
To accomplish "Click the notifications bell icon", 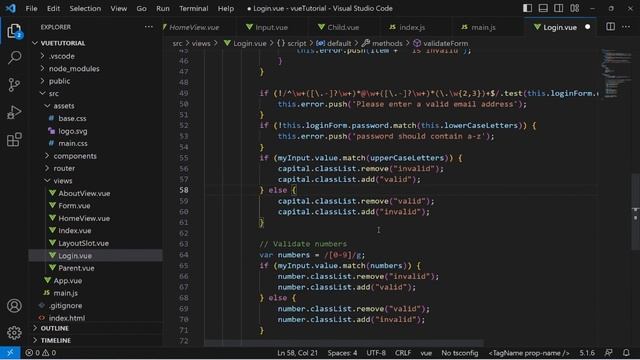I will 626,353.
